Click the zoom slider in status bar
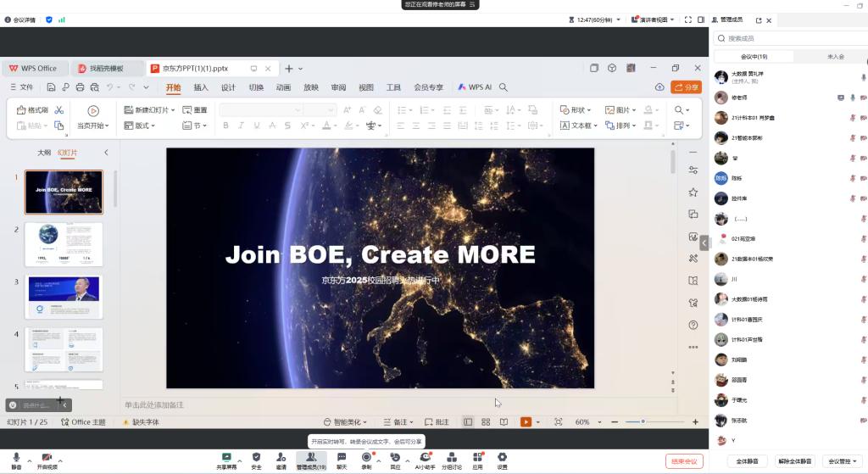The height and width of the screenshot is (474, 868). click(x=643, y=421)
